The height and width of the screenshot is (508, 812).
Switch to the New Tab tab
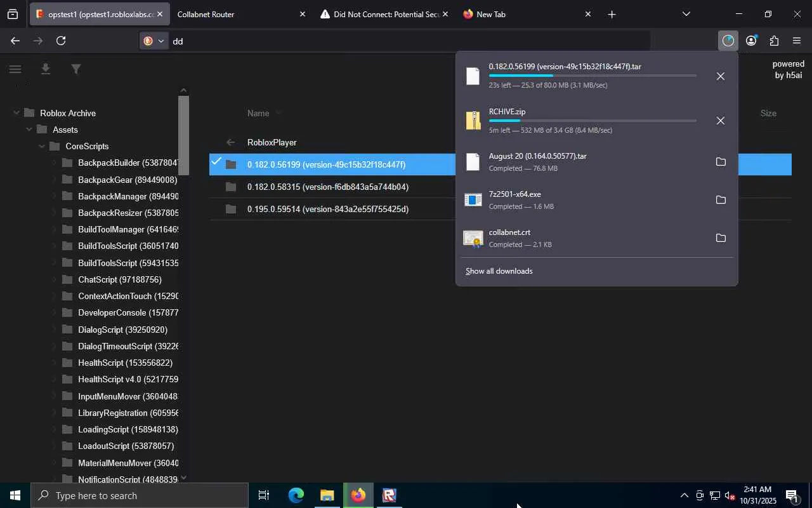tap(527, 14)
